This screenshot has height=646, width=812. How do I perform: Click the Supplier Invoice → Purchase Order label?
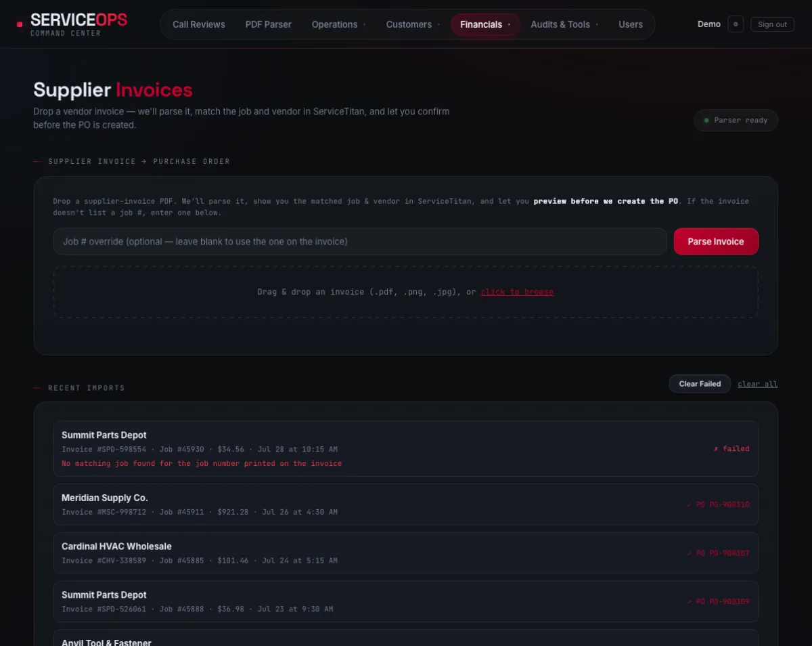point(139,162)
